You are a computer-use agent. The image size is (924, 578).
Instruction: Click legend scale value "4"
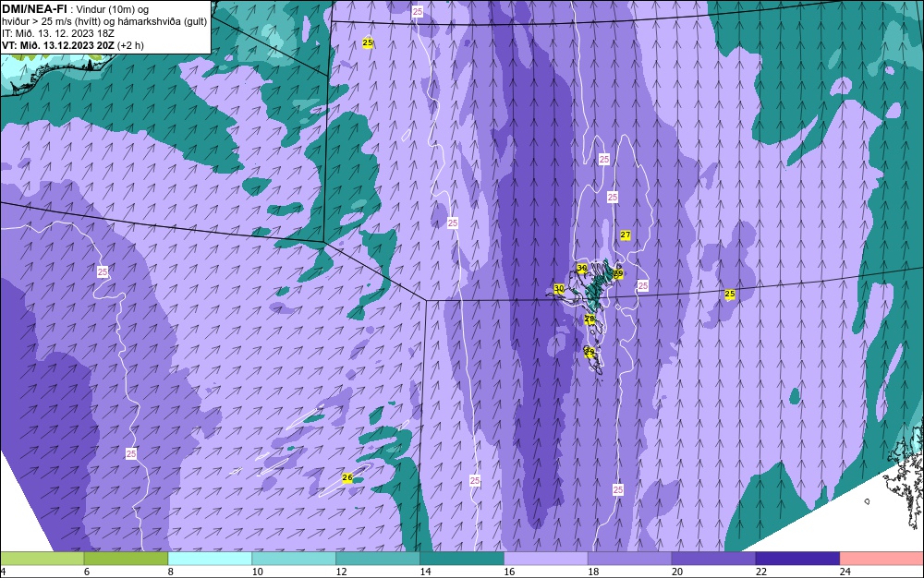[3, 572]
